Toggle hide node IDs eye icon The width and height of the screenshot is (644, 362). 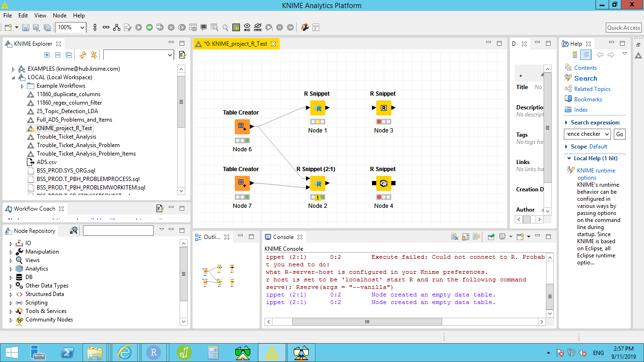click(x=247, y=27)
